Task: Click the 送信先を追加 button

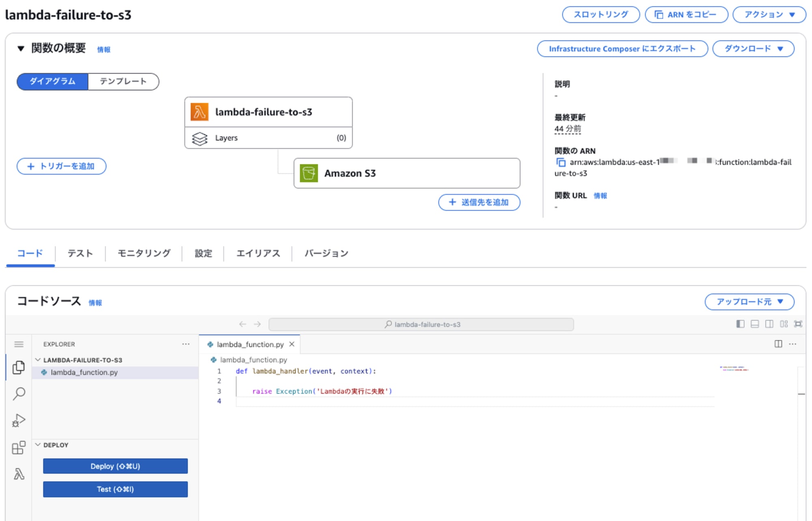Action: pos(479,202)
